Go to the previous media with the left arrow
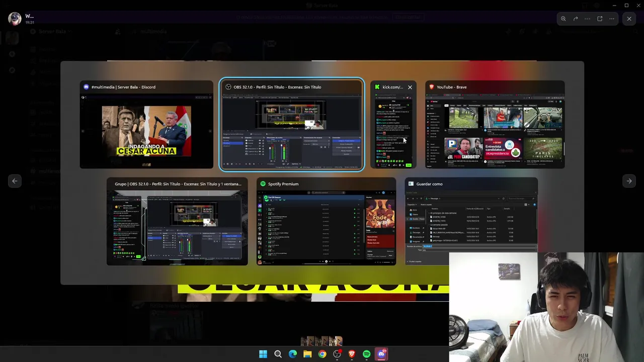This screenshot has height=362, width=644. click(15, 181)
